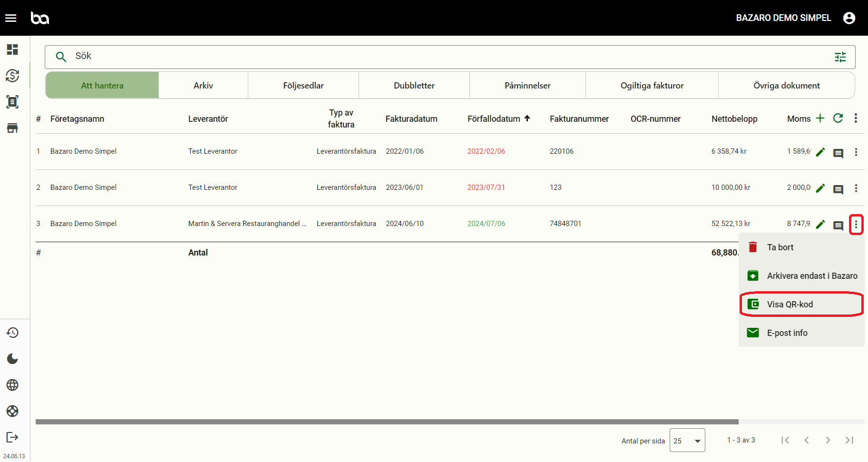Open the Övriga dokument tab
868x462 pixels.
(x=787, y=86)
